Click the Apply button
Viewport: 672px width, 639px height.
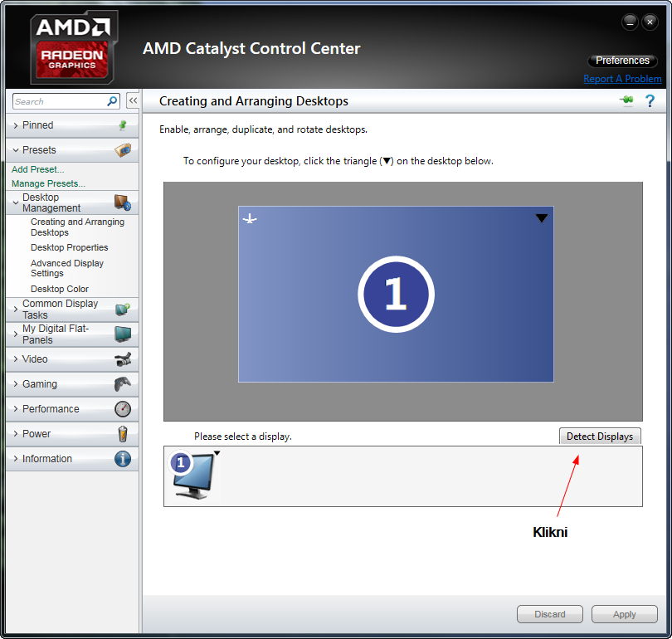[x=625, y=614]
